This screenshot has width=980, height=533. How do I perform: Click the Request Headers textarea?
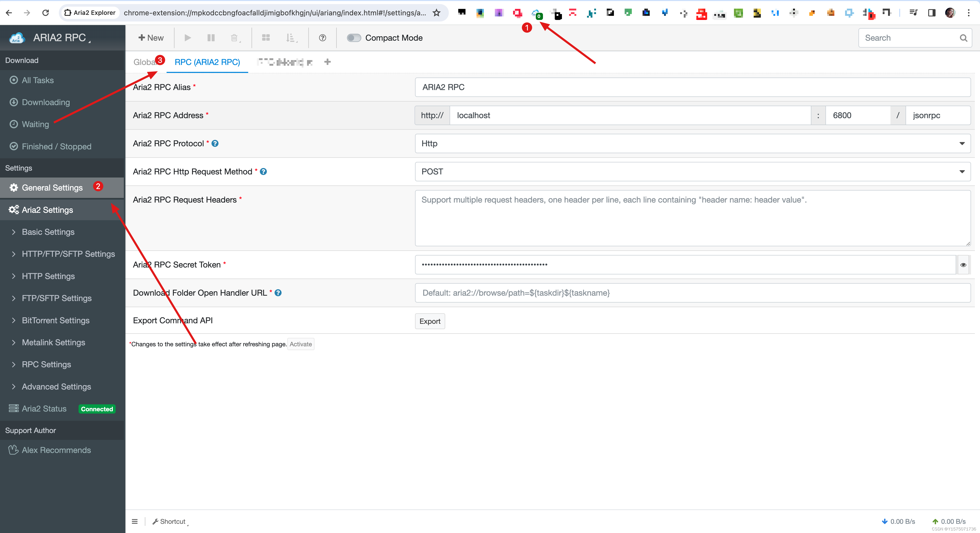[692, 218]
